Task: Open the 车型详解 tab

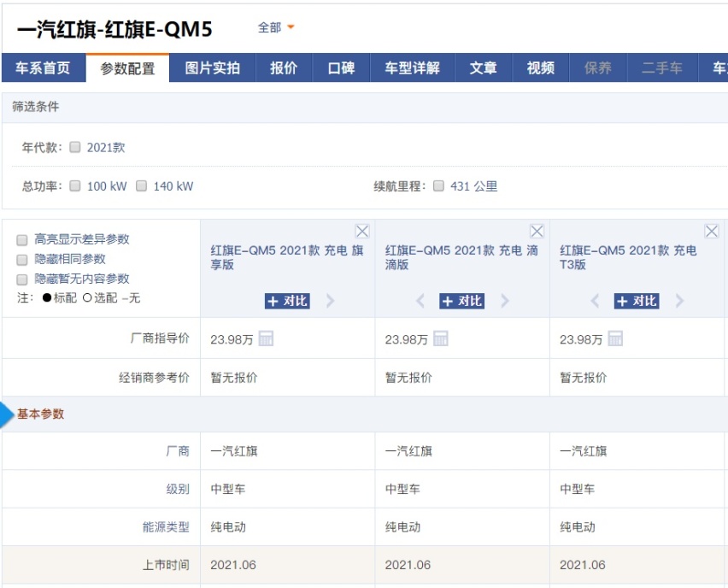Action: coord(413,68)
